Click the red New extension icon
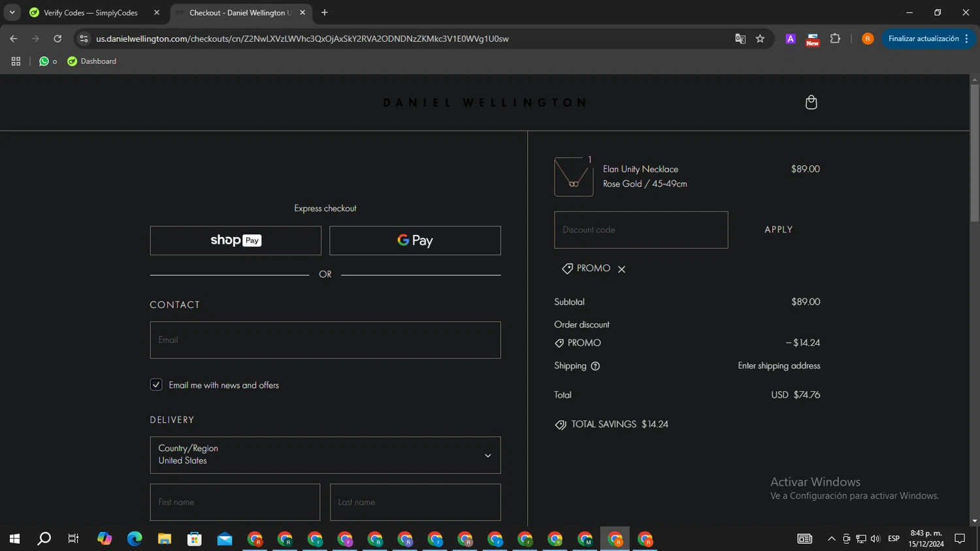Image resolution: width=980 pixels, height=551 pixels. (813, 39)
